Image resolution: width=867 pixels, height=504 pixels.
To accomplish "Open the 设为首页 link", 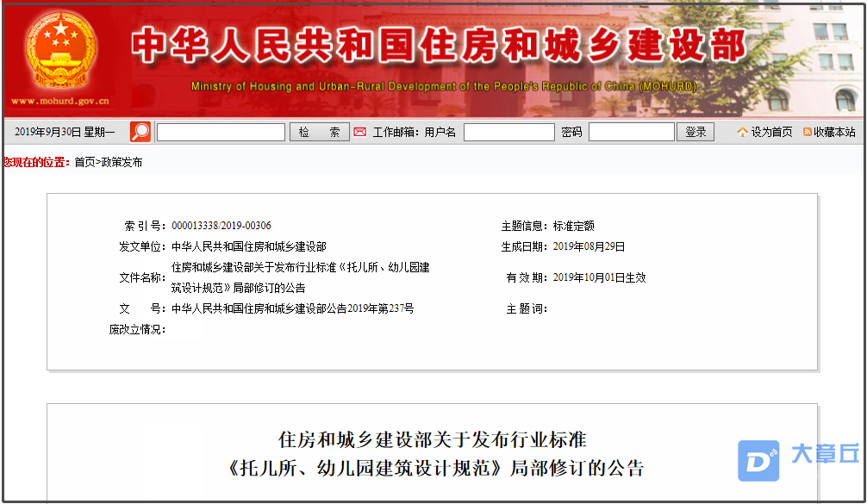I will point(771,132).
